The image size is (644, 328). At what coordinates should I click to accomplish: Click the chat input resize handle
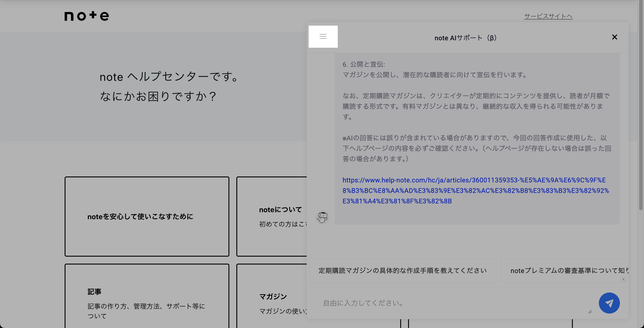click(x=590, y=312)
